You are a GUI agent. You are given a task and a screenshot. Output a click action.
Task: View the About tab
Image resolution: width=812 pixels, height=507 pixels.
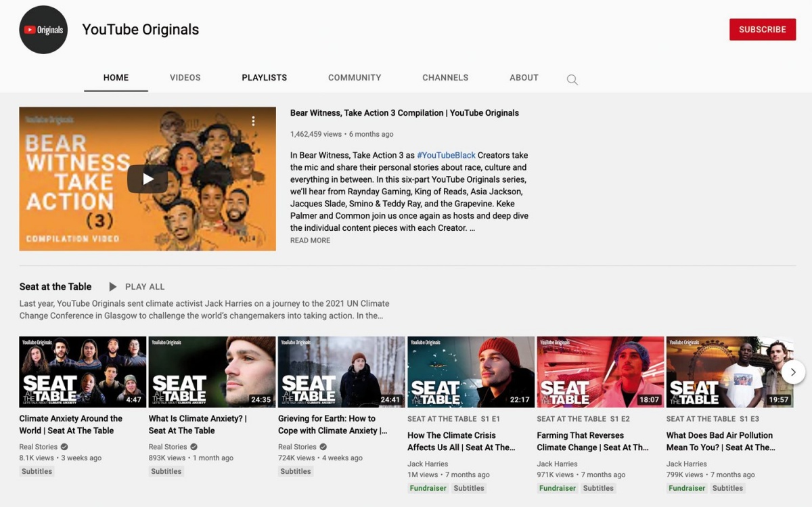[x=524, y=78]
